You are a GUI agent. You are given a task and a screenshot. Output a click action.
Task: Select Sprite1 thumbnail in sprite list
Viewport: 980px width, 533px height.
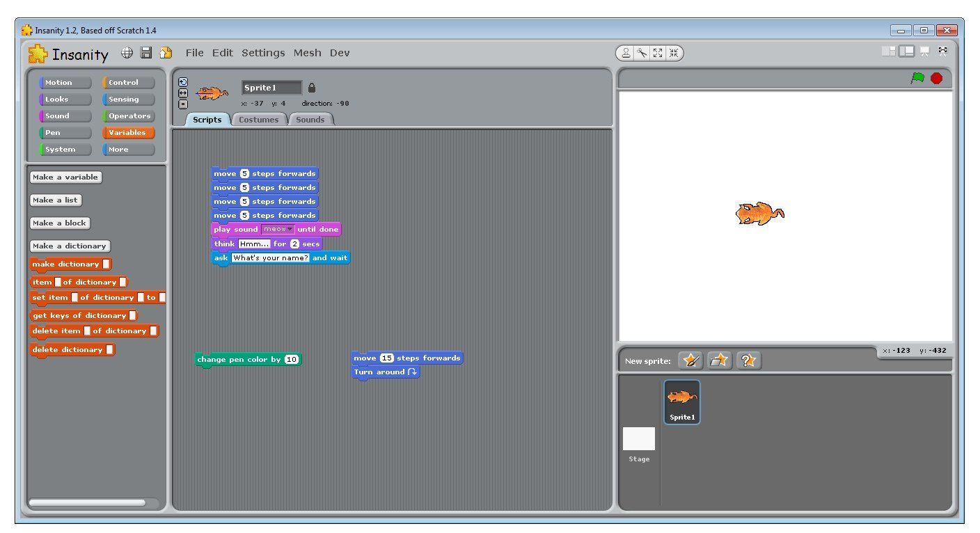(x=682, y=401)
